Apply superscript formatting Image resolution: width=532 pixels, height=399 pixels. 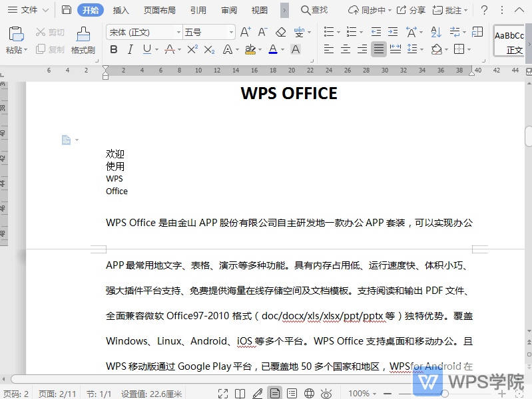pos(192,49)
